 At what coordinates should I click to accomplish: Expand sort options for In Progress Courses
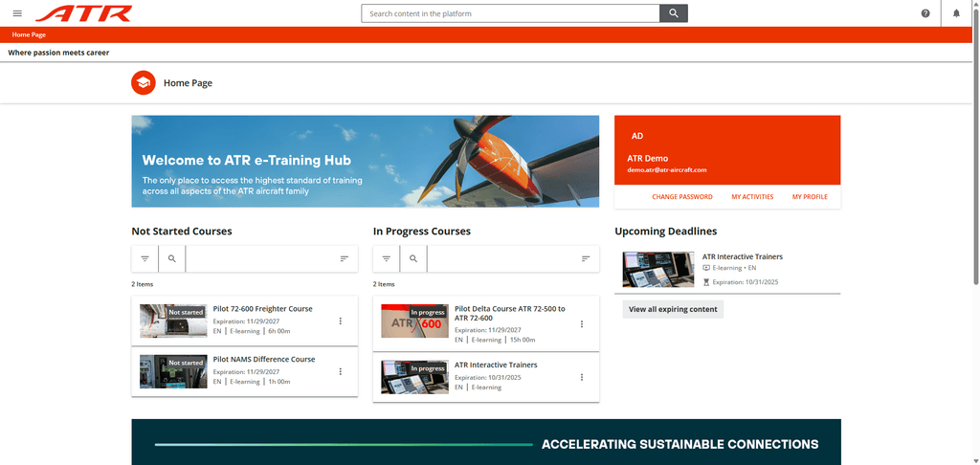(x=586, y=259)
